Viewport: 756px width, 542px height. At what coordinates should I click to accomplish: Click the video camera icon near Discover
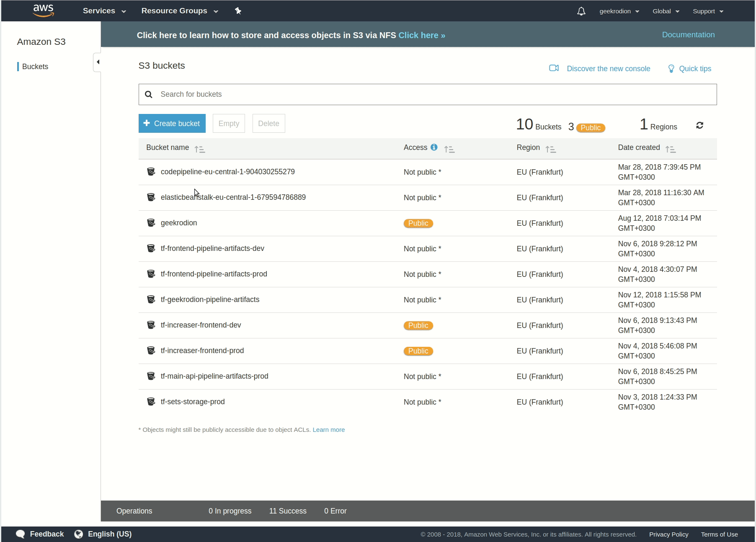click(554, 68)
